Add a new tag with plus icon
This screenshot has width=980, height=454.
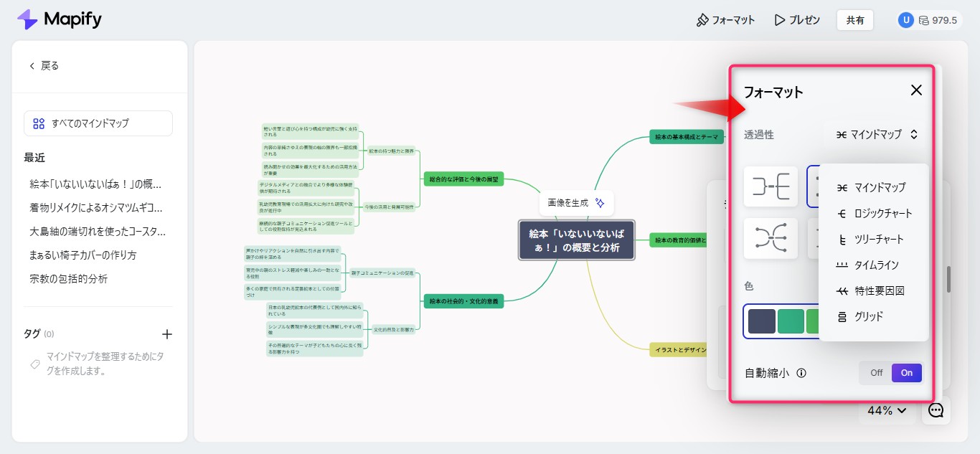point(167,334)
